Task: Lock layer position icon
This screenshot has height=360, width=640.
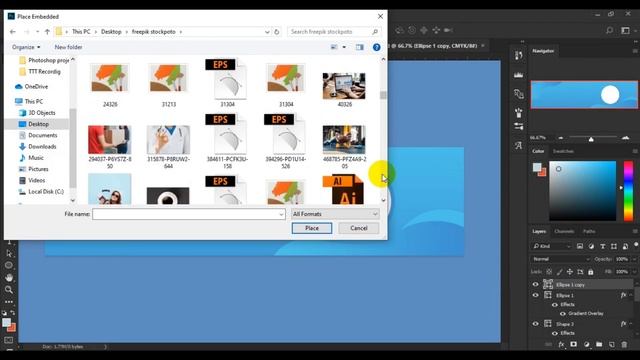Action: [x=570, y=271]
